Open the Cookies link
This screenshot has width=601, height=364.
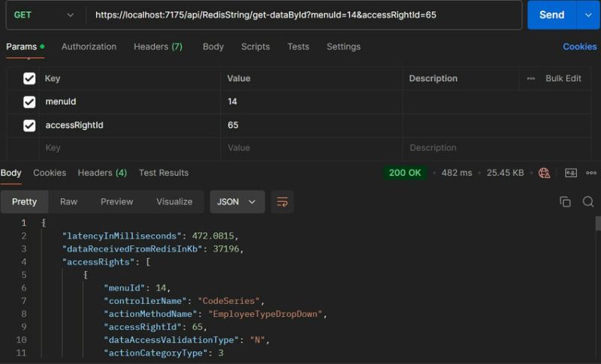(x=579, y=47)
